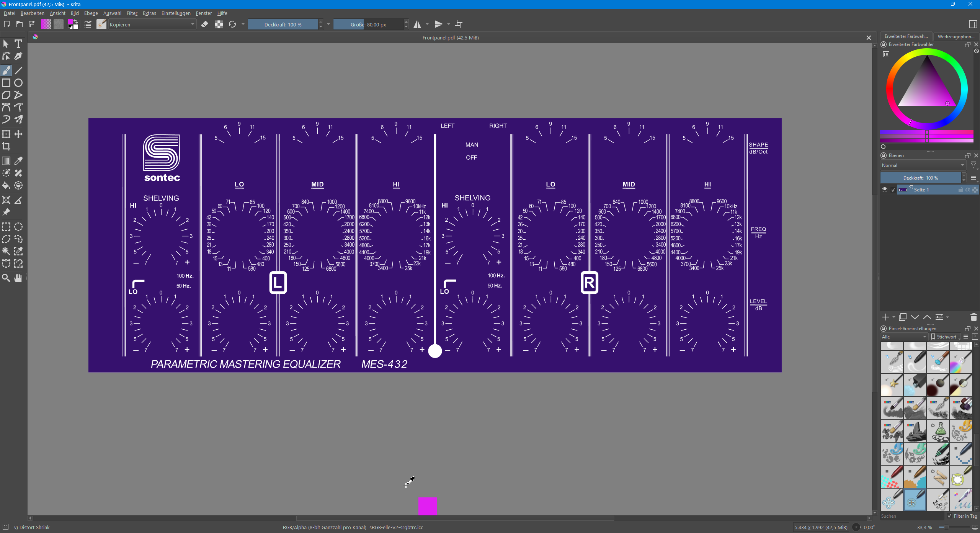The height and width of the screenshot is (533, 980).
Task: Select the Pan hand tool
Action: [x=18, y=278]
